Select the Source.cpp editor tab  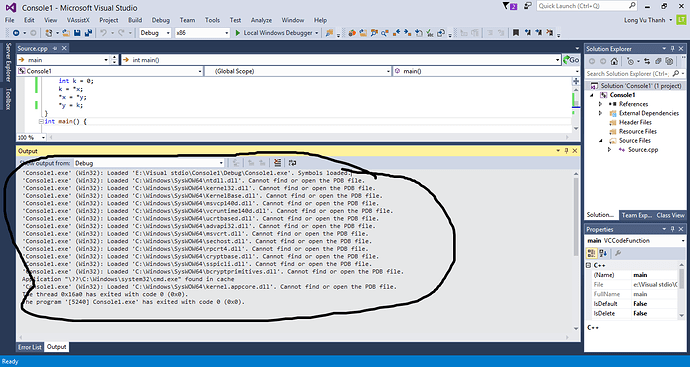pos(33,48)
